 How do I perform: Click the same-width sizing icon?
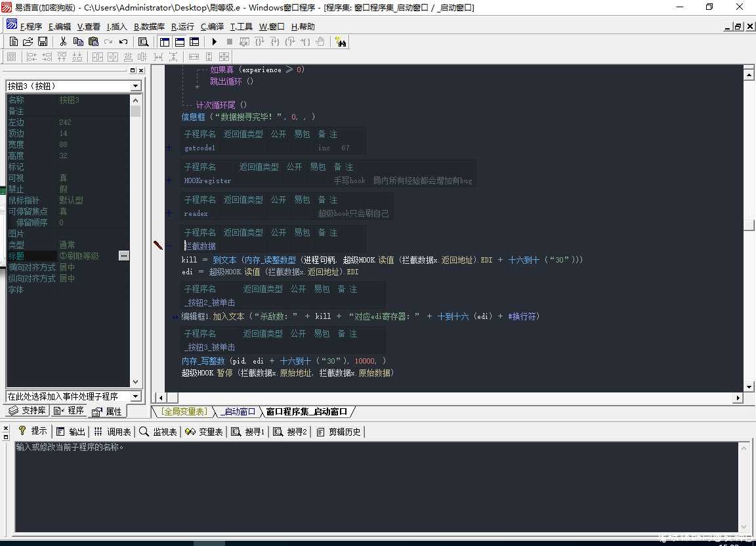[194, 57]
